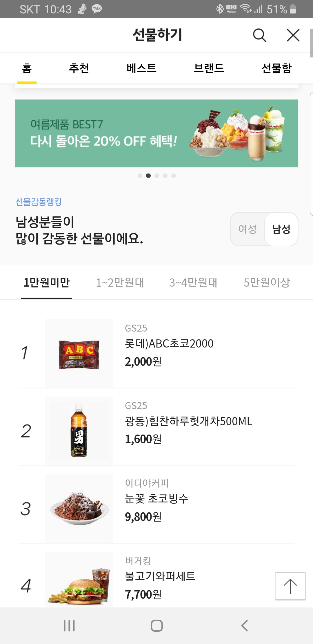
Task: Choose the 5만원이상 price range
Action: (267, 282)
